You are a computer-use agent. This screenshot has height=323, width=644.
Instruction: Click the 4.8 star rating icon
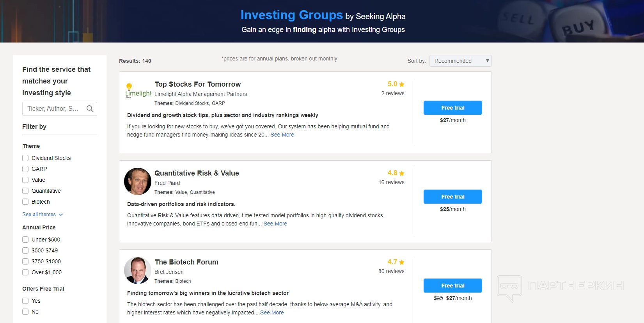pos(402,173)
